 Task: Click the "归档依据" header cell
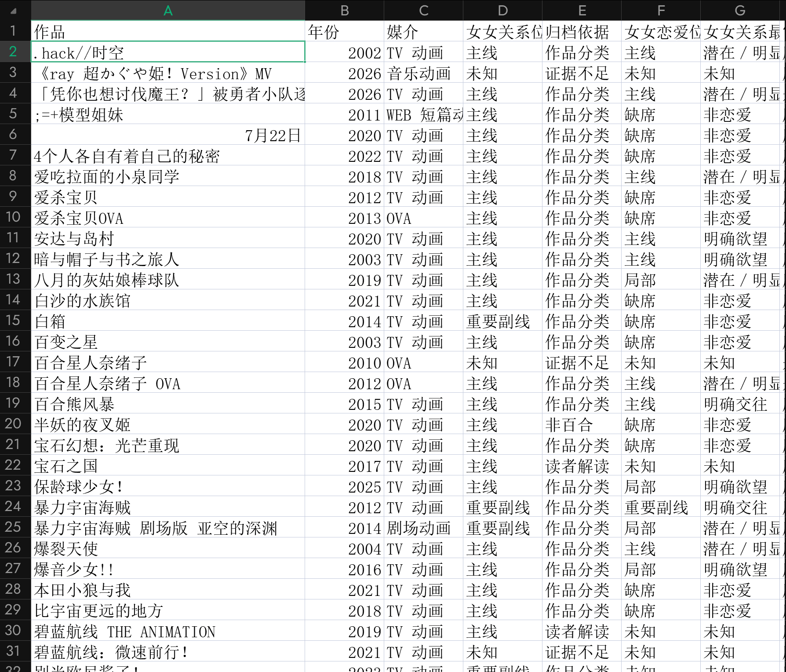[582, 31]
